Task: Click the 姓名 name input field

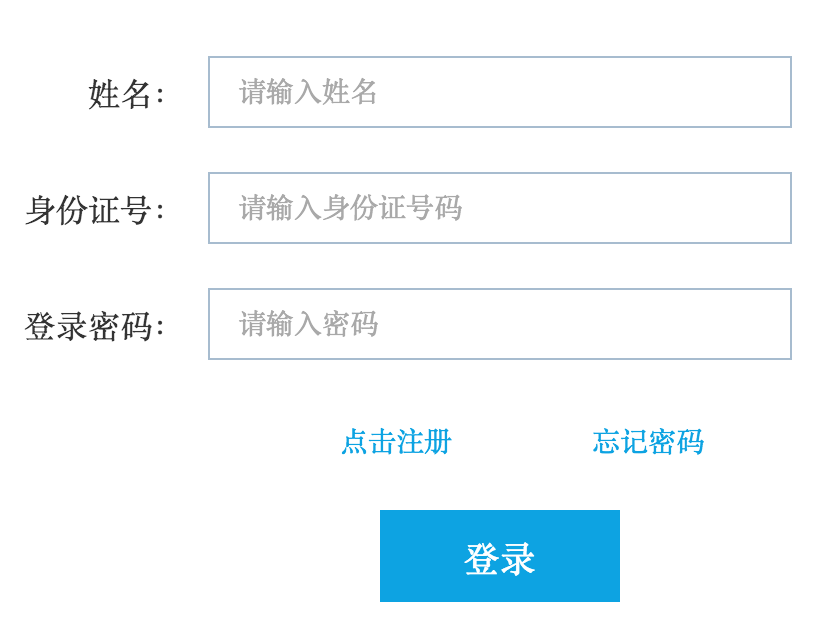Action: pos(499,92)
